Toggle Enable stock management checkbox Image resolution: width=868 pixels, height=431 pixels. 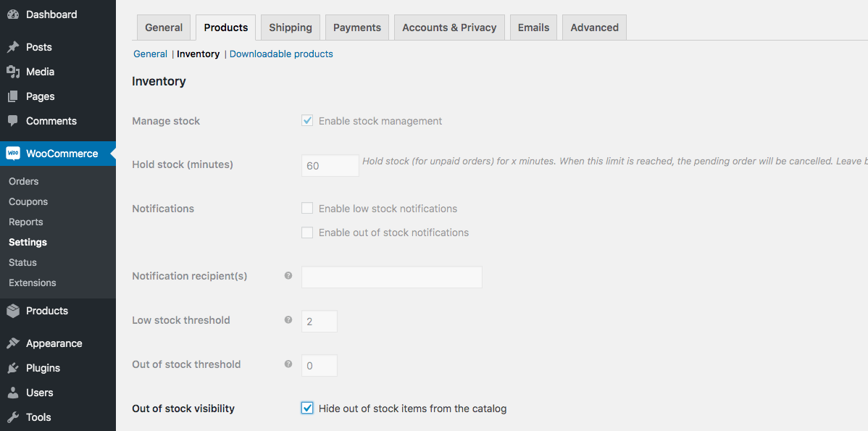click(307, 121)
